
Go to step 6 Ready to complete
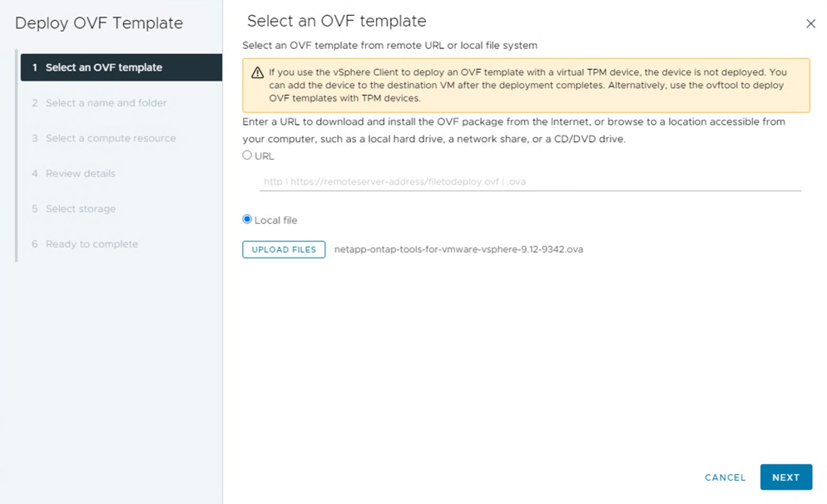tap(92, 245)
